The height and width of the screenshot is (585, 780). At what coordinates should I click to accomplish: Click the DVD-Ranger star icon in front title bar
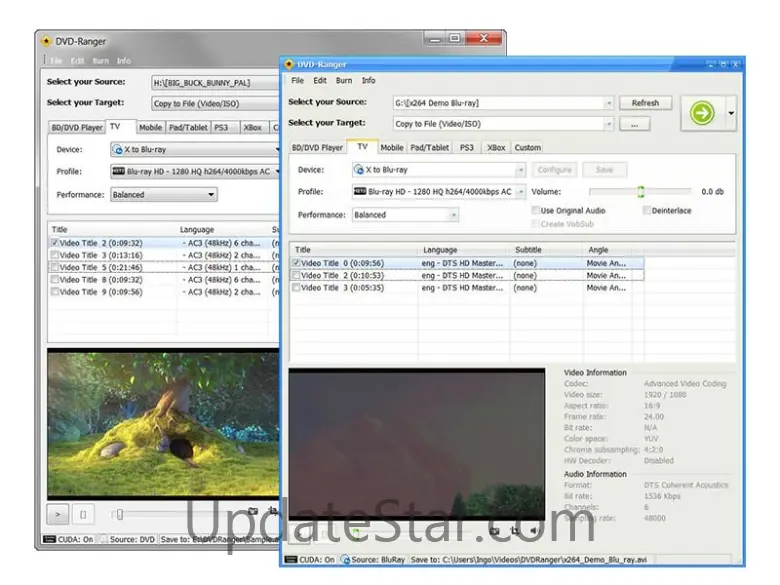click(289, 64)
